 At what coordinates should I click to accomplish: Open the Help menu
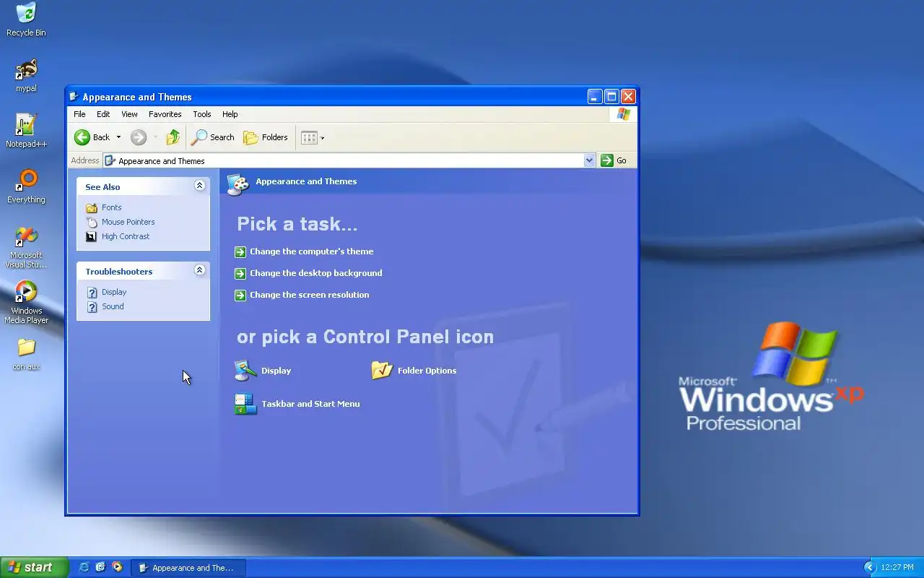pos(230,114)
